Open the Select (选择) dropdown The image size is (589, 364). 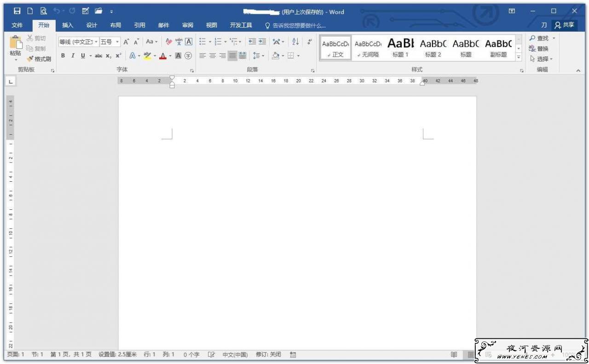tap(541, 59)
